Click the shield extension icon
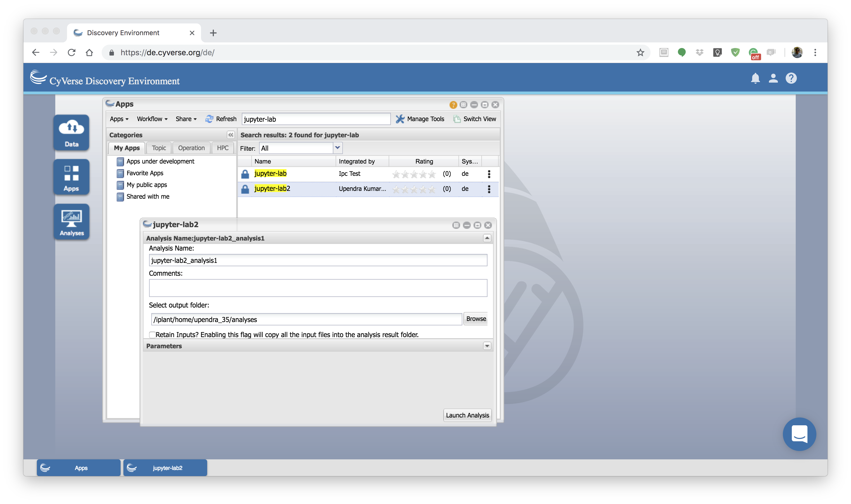 735,52
